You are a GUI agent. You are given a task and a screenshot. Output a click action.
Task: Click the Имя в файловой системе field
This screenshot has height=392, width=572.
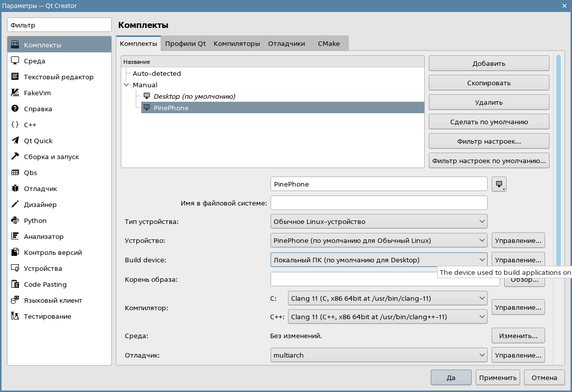click(378, 203)
